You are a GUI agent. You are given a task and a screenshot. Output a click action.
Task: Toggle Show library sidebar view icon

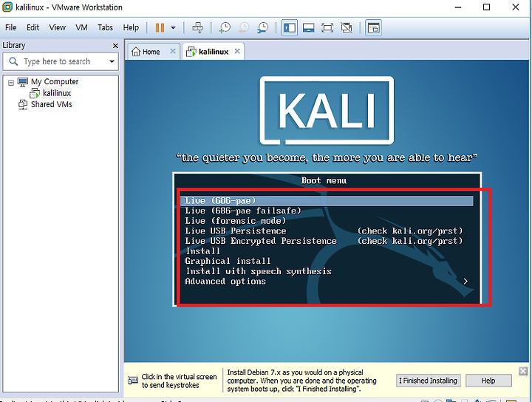click(x=290, y=27)
